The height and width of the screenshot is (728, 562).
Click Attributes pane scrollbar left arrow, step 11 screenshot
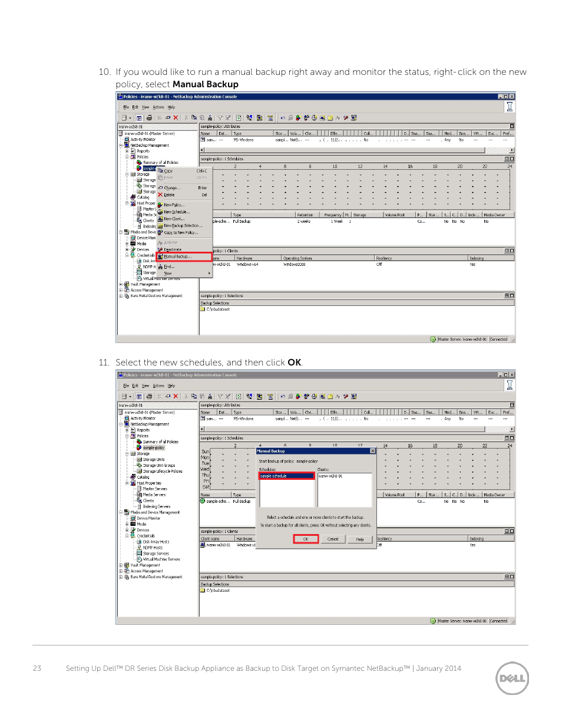[203, 429]
